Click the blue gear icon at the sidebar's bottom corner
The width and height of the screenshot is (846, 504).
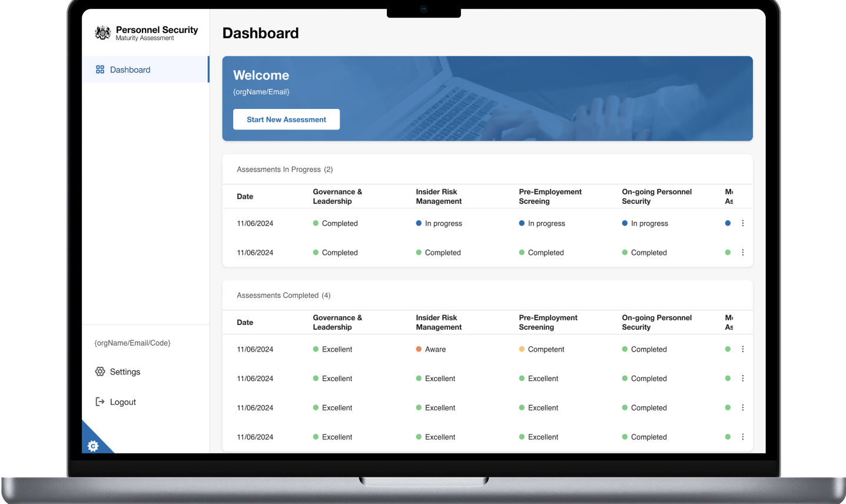click(x=93, y=446)
